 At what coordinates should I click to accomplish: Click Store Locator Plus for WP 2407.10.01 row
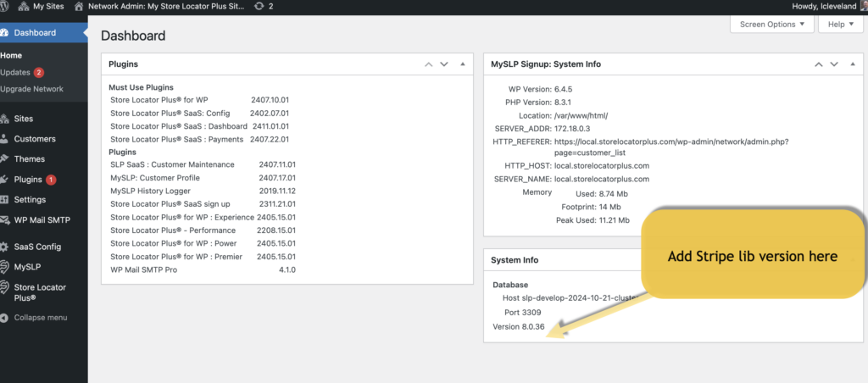tap(200, 100)
